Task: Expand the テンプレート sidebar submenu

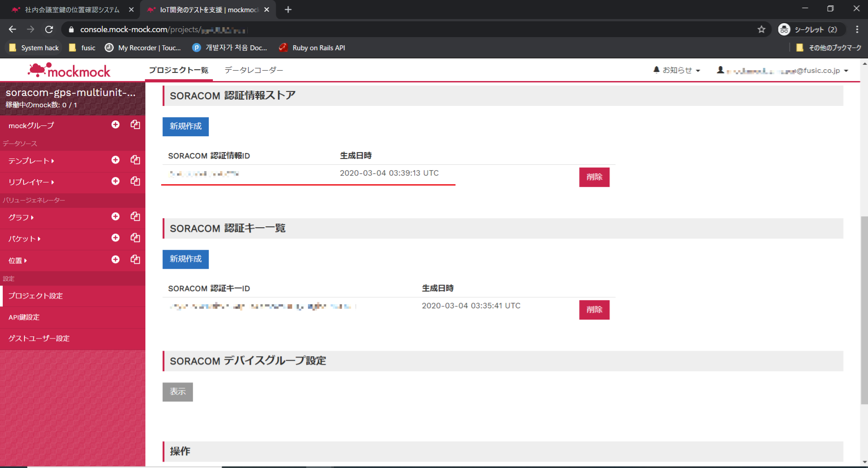Action: pyautogui.click(x=31, y=161)
